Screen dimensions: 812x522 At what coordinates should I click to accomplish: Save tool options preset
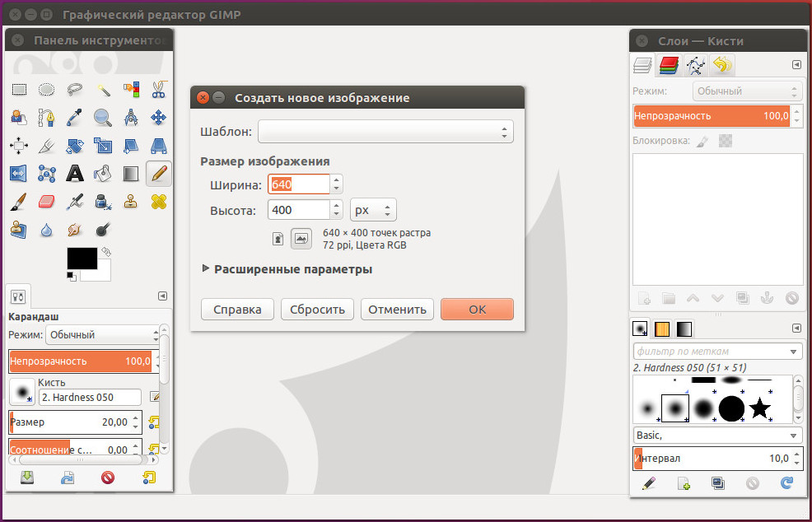coord(27,477)
